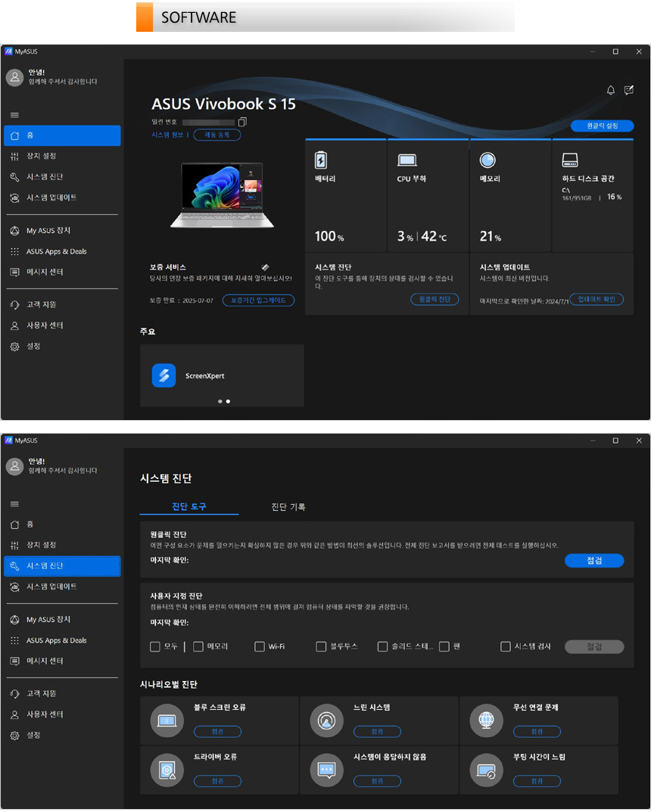This screenshot has height=812, width=651.
Task: Open ASUS Apps & Deals in the home window
Action: coord(62,252)
